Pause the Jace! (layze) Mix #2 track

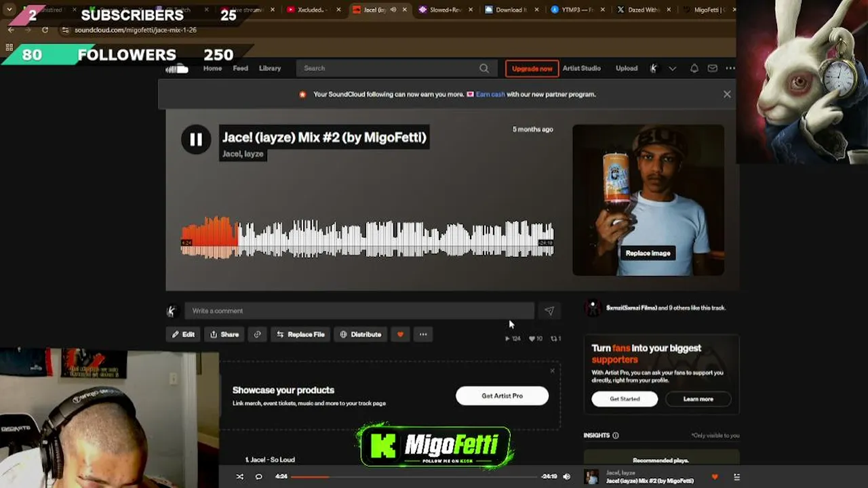pos(196,140)
